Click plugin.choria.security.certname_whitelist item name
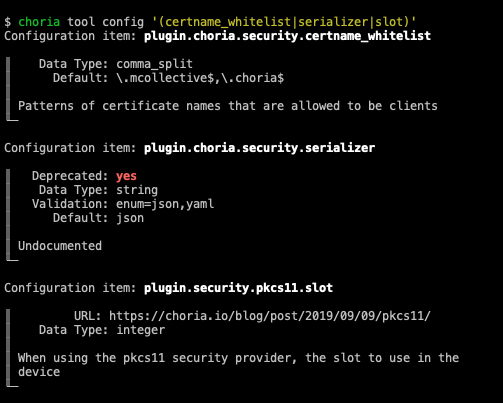The image size is (503, 403). coord(287,36)
